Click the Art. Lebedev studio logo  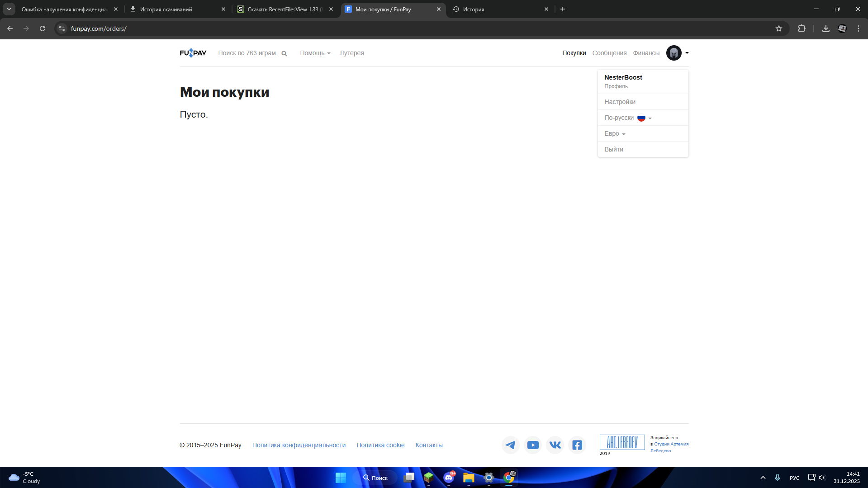[x=622, y=442]
